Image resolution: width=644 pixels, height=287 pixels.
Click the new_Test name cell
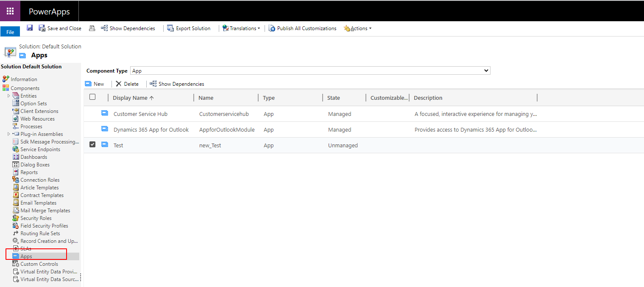point(210,145)
